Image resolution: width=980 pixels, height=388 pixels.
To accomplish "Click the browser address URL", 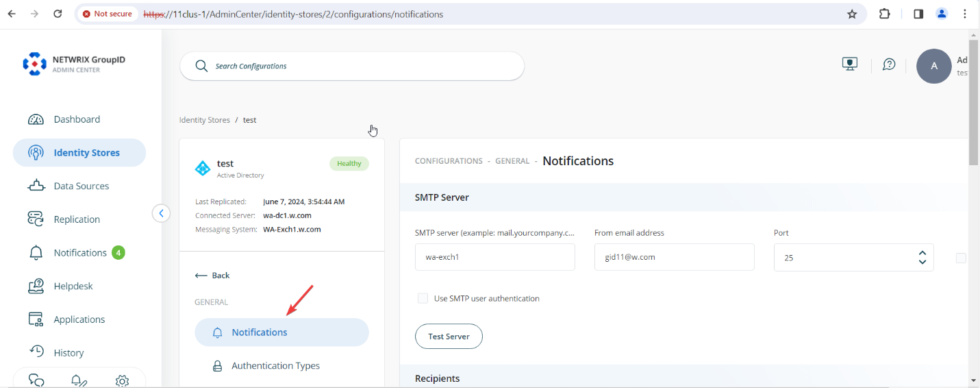I will pyautogui.click(x=293, y=14).
